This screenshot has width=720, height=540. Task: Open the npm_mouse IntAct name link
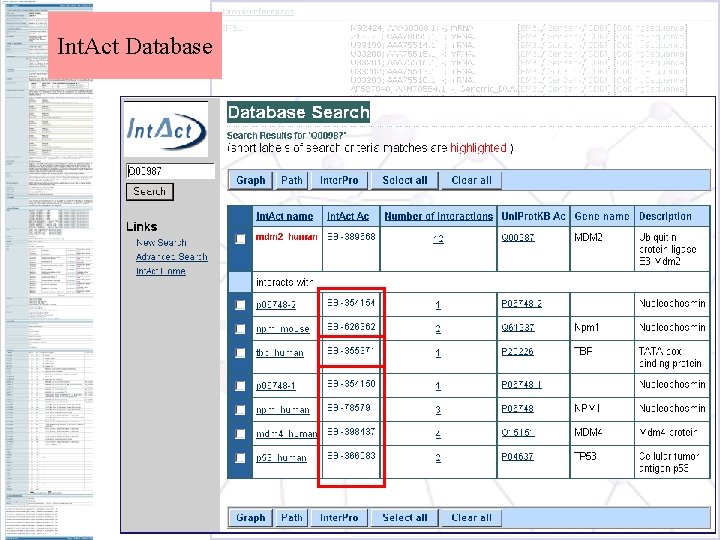282,329
